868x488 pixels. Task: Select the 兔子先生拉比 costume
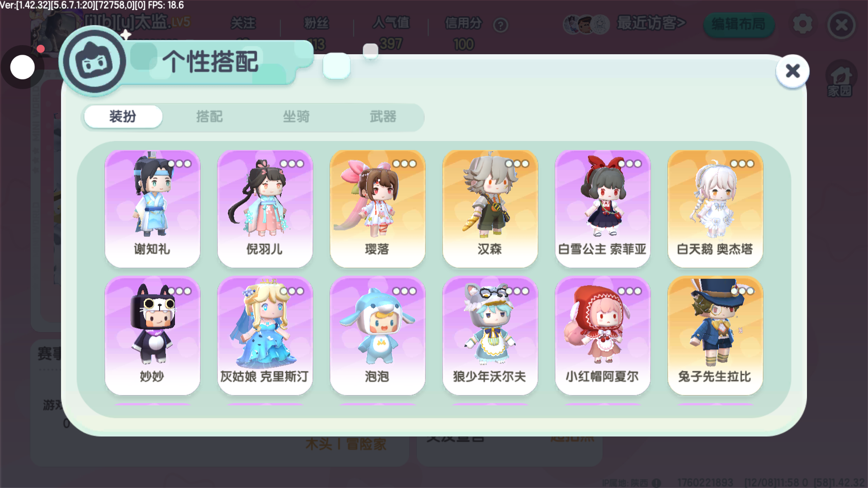715,336
